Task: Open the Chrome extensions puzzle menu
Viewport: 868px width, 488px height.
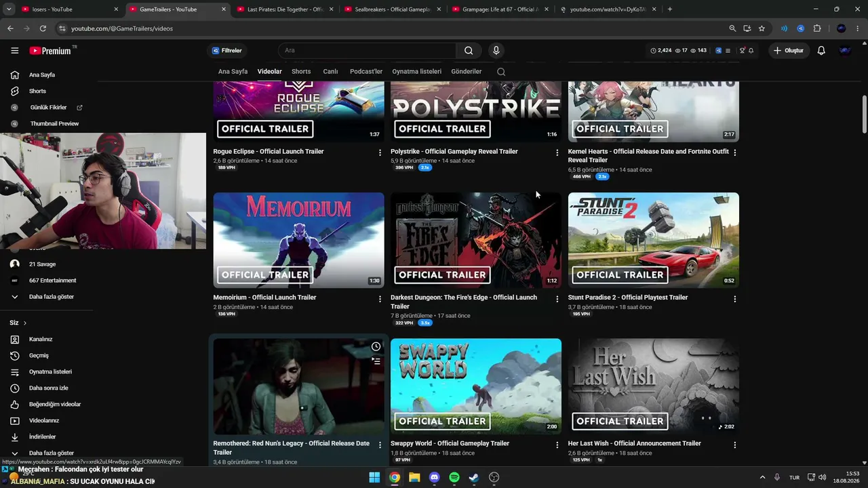Action: [817, 28]
